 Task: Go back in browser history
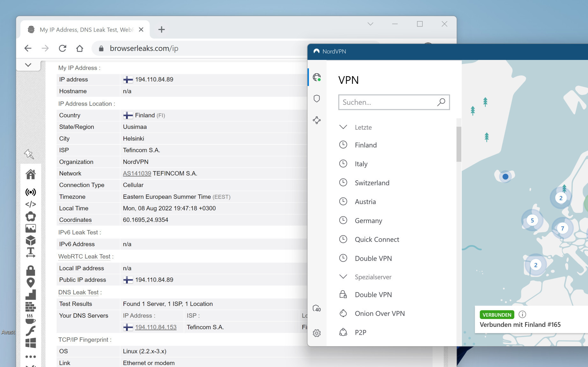pyautogui.click(x=28, y=48)
